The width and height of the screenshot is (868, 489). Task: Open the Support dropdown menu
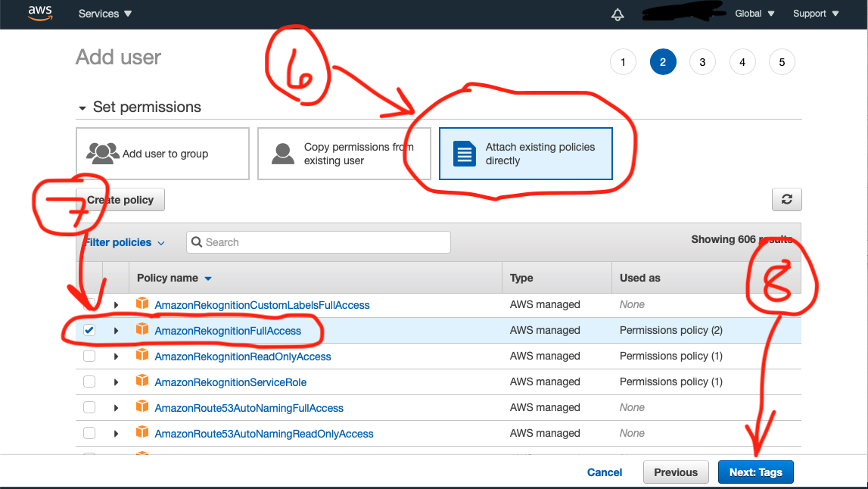pos(816,14)
